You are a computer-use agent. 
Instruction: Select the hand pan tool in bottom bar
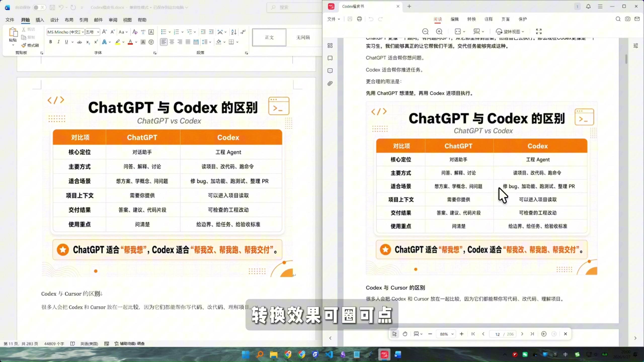[405, 334]
